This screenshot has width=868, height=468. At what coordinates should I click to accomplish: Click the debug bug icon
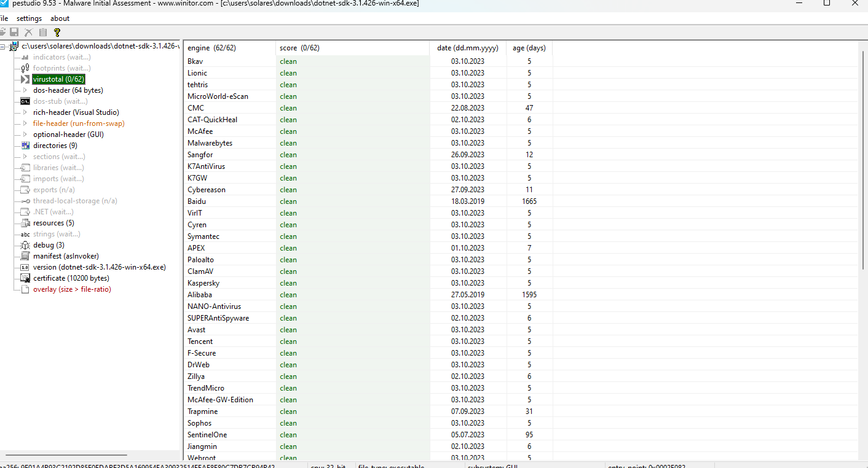coord(25,245)
